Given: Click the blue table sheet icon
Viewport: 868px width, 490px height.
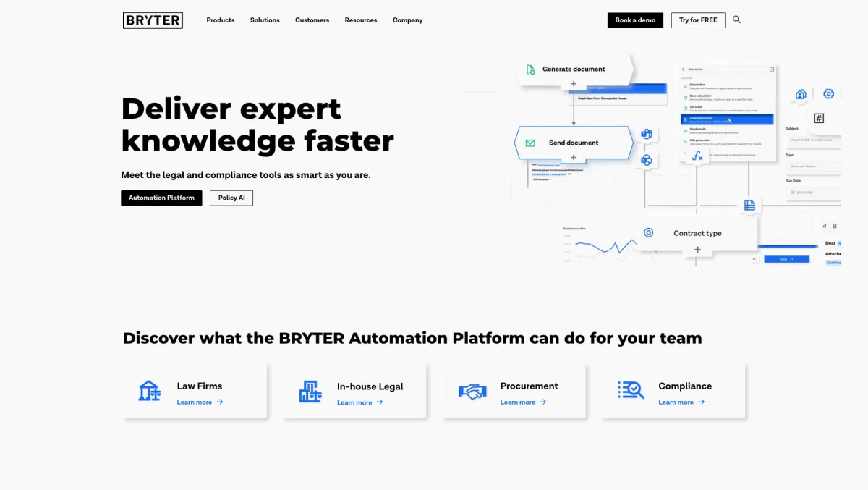Looking at the screenshot, I should (x=749, y=205).
